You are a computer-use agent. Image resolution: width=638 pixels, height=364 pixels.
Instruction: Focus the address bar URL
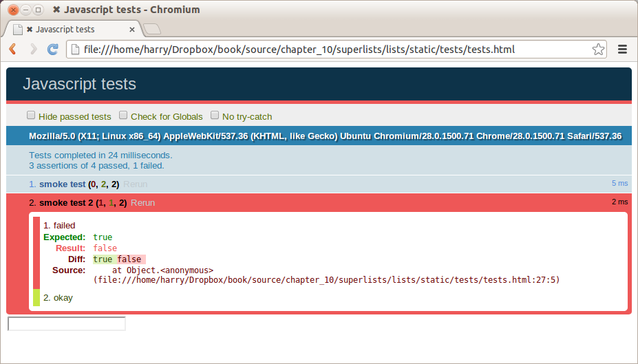[x=299, y=50]
